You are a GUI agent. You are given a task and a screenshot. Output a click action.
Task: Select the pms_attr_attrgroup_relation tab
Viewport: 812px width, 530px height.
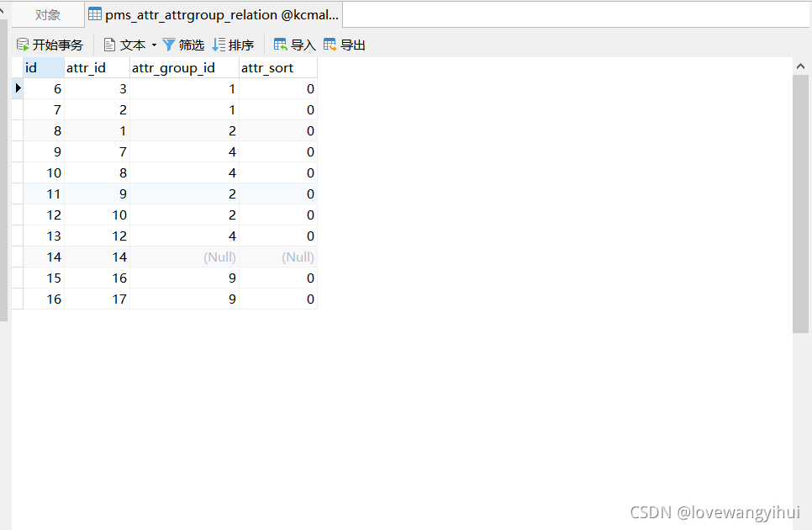click(214, 14)
